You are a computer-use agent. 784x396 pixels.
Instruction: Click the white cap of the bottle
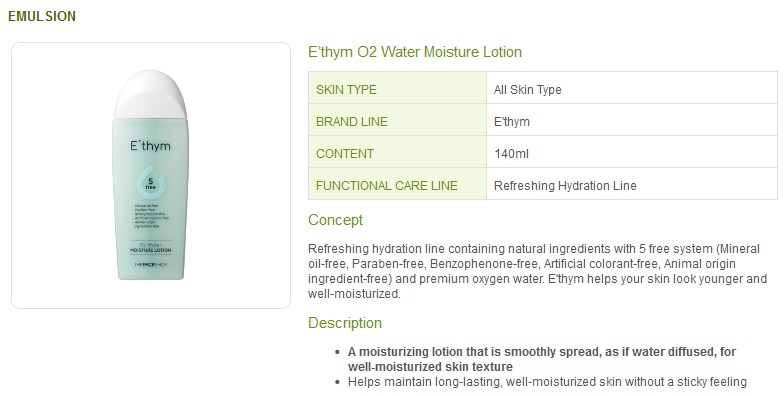(150, 94)
